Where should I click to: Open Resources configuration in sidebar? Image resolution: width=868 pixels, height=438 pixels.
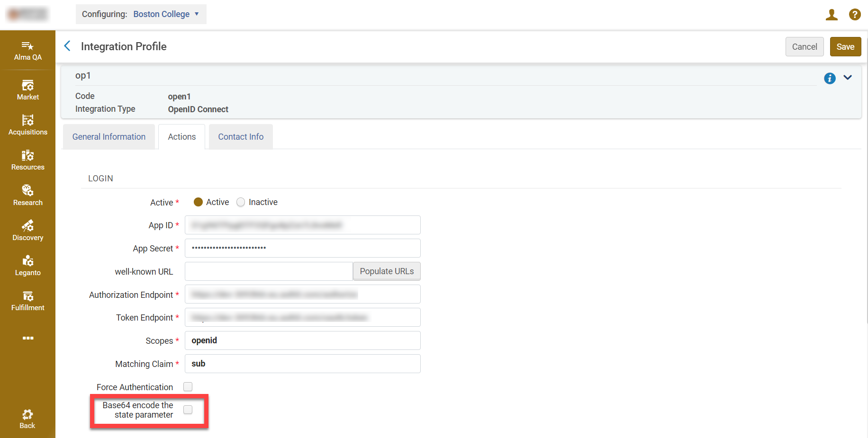coord(27,160)
